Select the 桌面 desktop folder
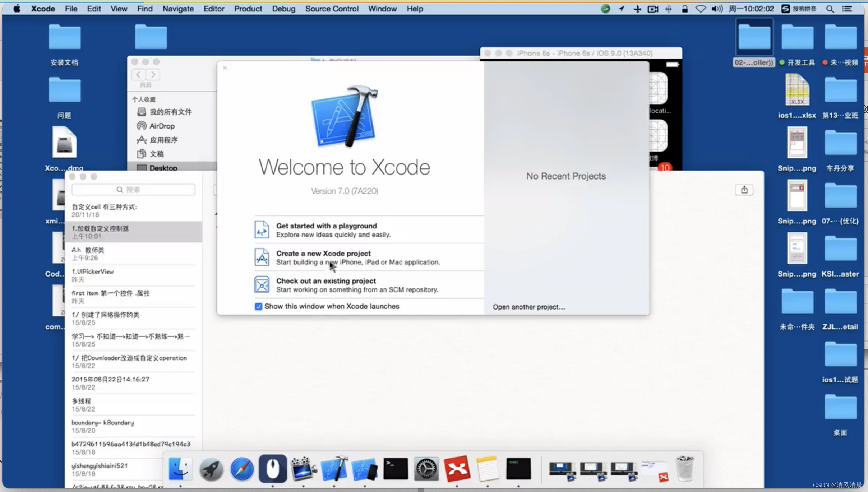Screen dimensions: 868x492 (x=840, y=414)
